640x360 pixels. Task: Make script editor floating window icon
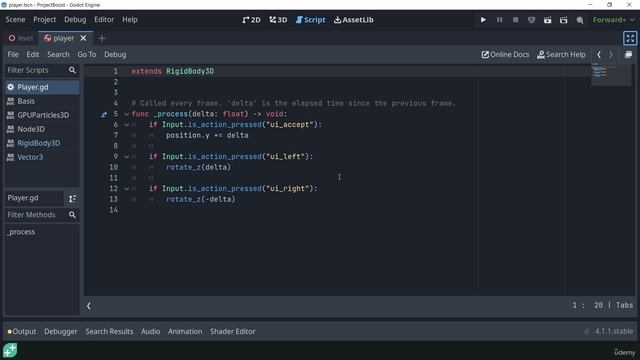tap(629, 54)
